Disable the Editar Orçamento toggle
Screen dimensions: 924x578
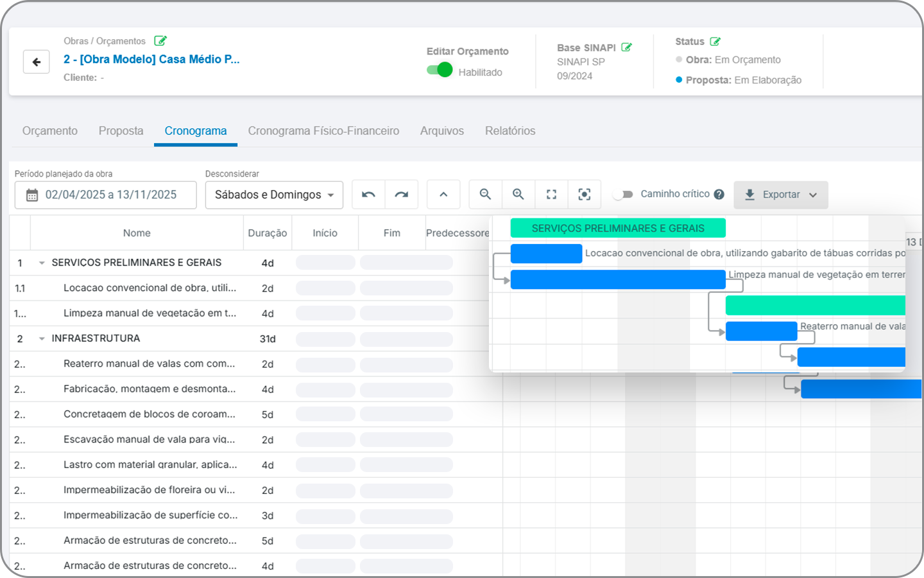440,70
